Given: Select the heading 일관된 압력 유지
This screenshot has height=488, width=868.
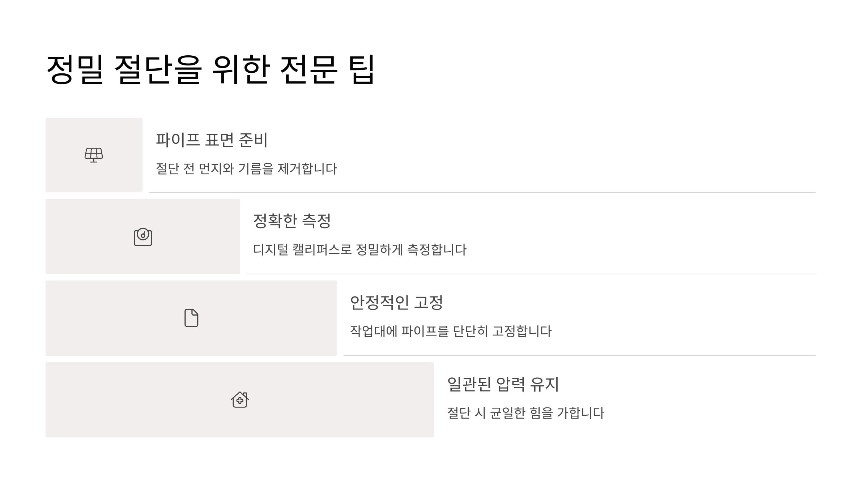Looking at the screenshot, I should [x=503, y=384].
